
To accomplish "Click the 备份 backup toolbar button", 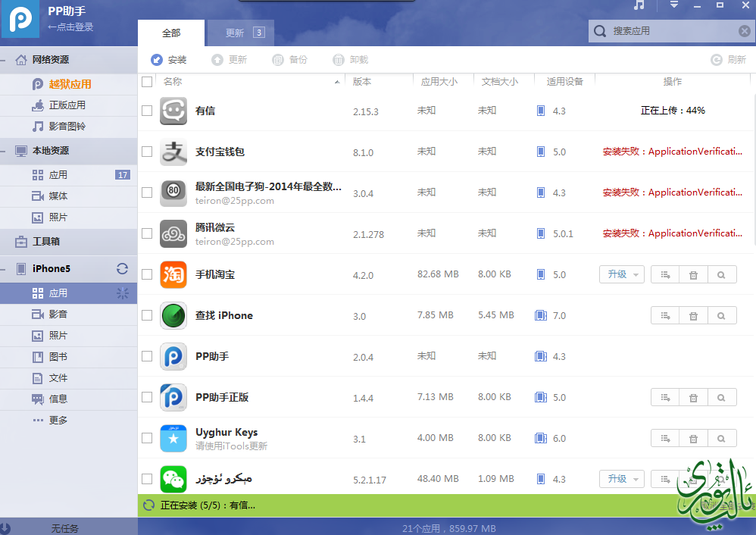I will pos(290,60).
